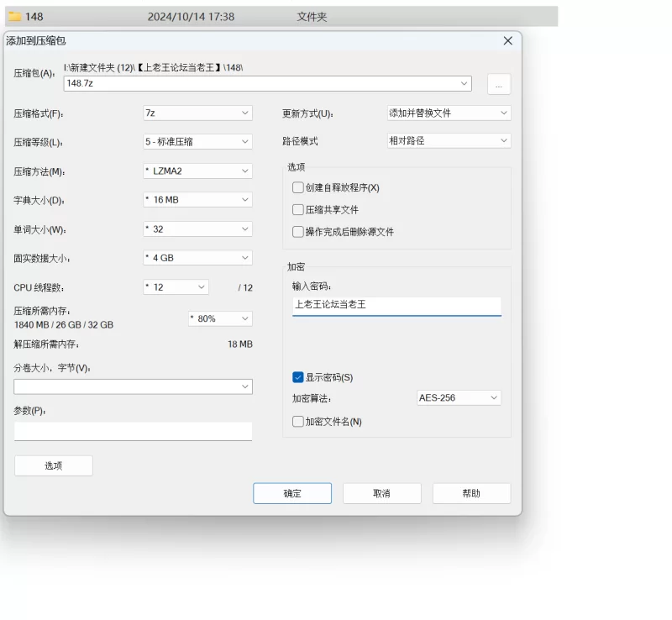Viewport: 672px width, 620px height.
Task: Open the browse (...) button for archive path
Action: click(x=499, y=84)
